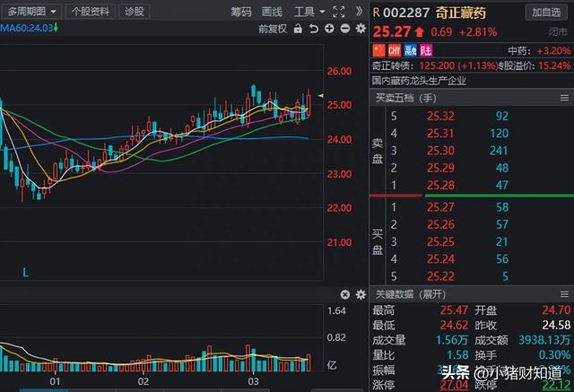Open chart settings gear in toolbar
574x392 pixels.
point(361,29)
